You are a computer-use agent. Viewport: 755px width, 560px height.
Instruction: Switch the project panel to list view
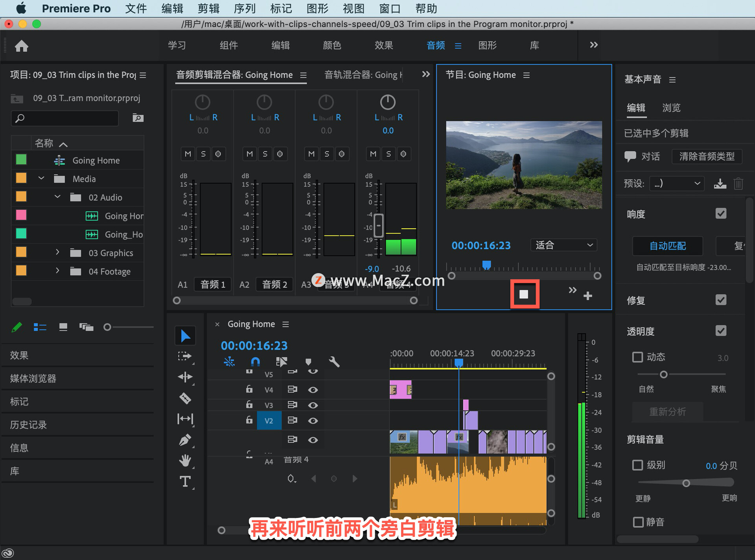tap(40, 327)
